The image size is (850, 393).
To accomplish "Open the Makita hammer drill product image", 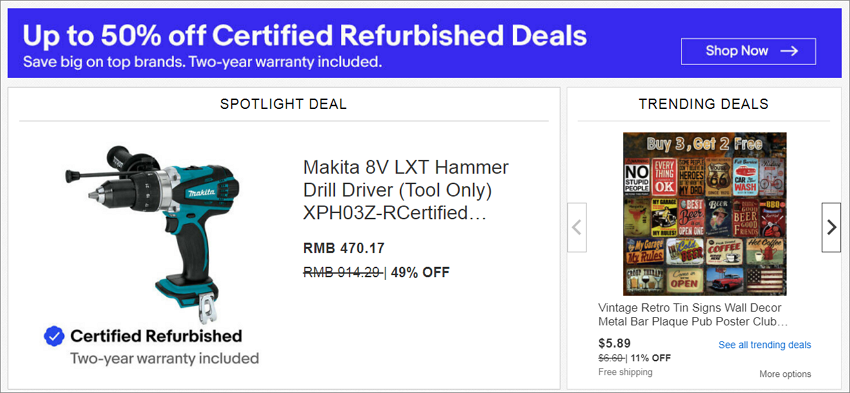I will [152, 231].
